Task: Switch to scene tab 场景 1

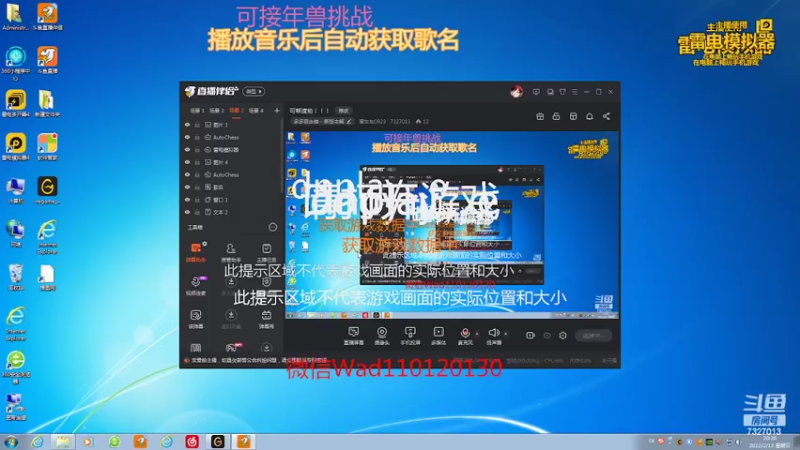Action: click(x=197, y=111)
